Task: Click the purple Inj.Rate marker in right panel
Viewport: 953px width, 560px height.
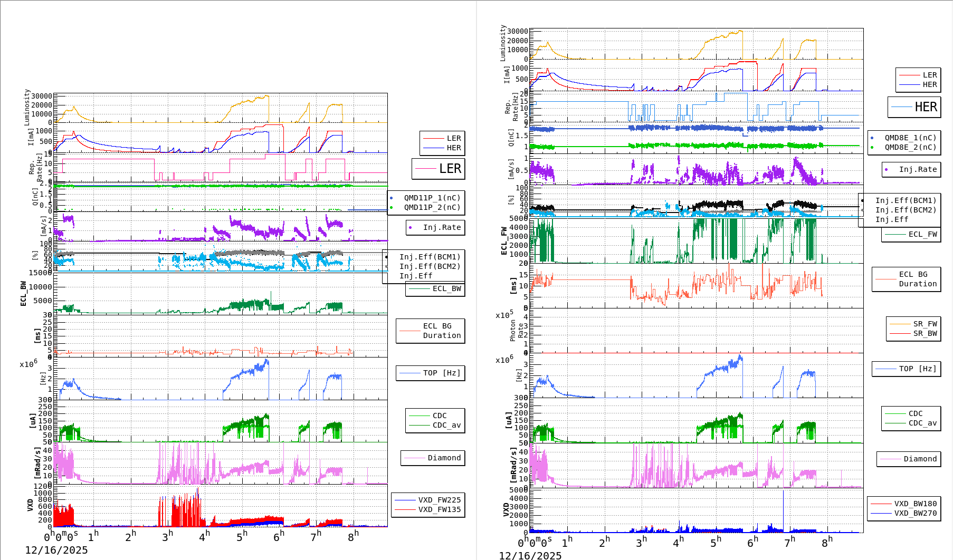Action: click(887, 170)
